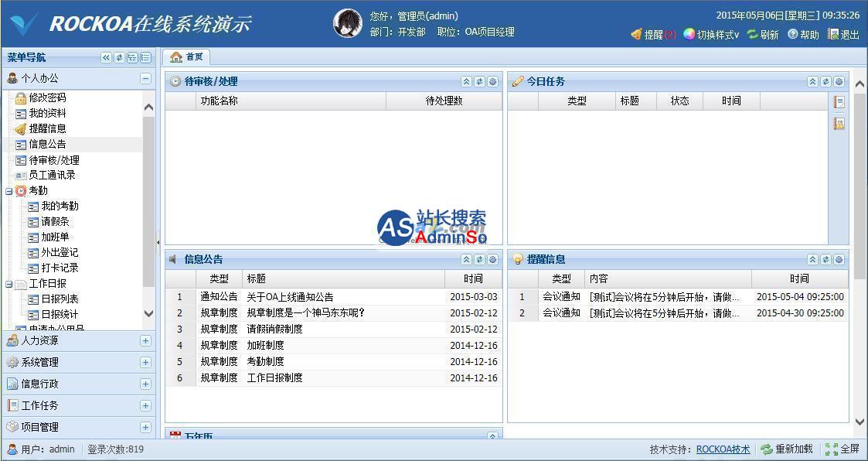Image resolution: width=868 pixels, height=461 pixels.
Task: Open 帮助 in the top bar
Action: (803, 34)
